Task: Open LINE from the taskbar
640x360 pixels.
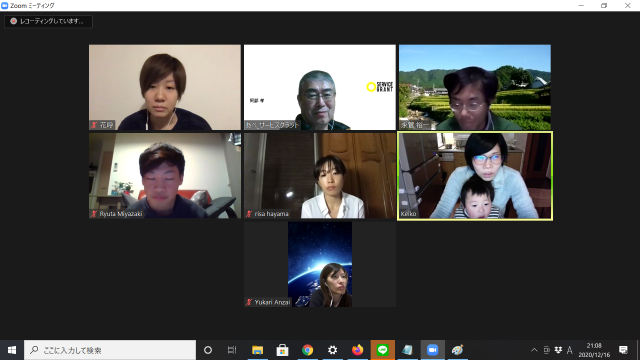Action: [382, 350]
